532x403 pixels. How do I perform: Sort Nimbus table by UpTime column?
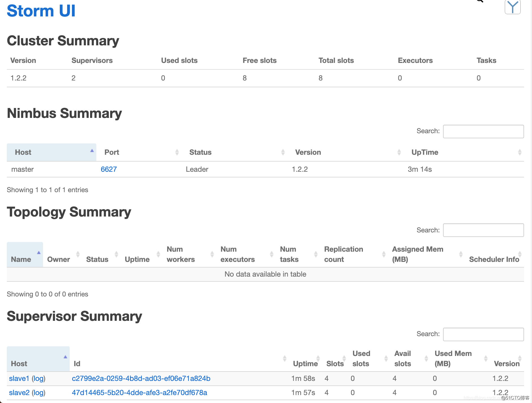464,152
